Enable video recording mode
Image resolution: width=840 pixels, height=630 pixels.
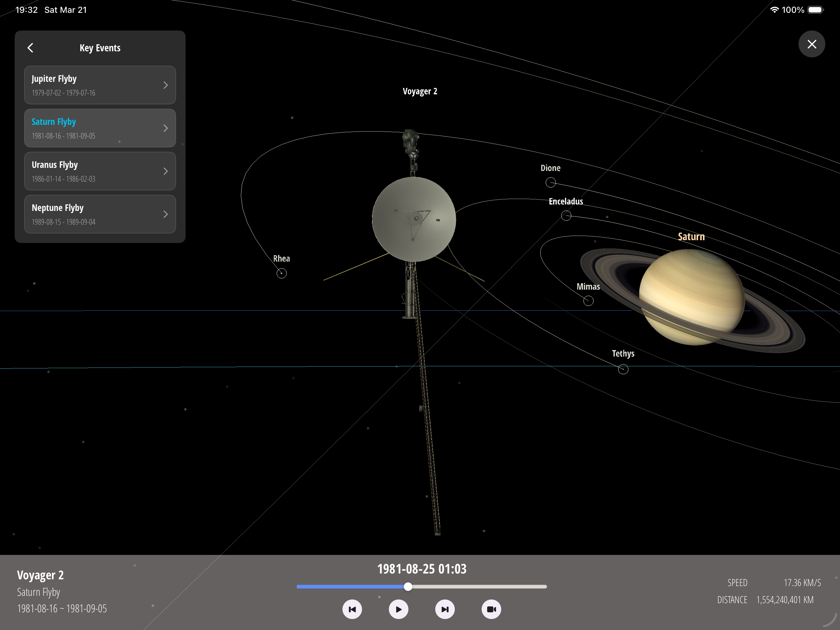pyautogui.click(x=491, y=609)
